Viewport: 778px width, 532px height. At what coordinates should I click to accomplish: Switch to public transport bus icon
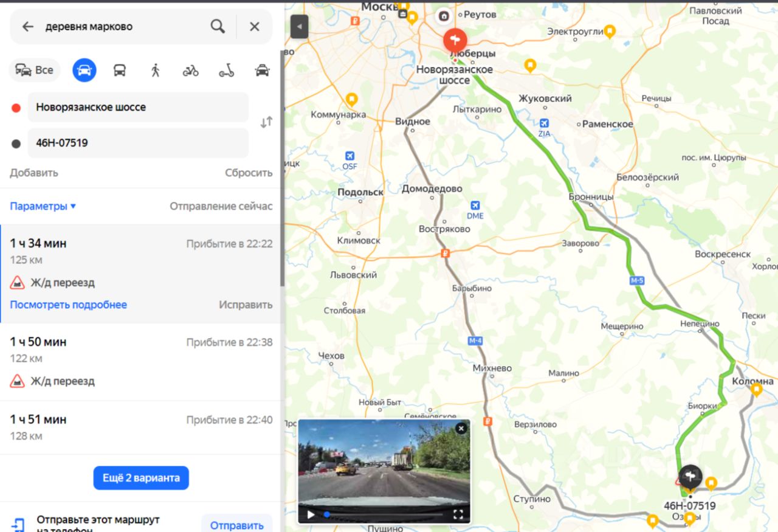(x=120, y=71)
